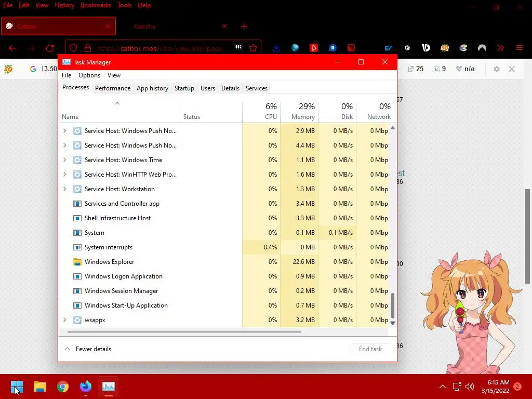Viewport: 532px width, 399px height.
Task: Click the 22.6 MB memory value
Action: [x=303, y=262]
